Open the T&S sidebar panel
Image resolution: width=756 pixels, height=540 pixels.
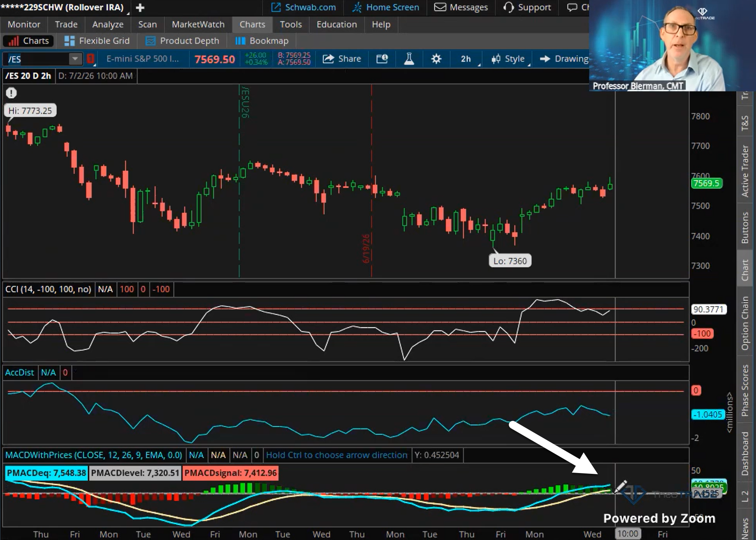pos(745,123)
